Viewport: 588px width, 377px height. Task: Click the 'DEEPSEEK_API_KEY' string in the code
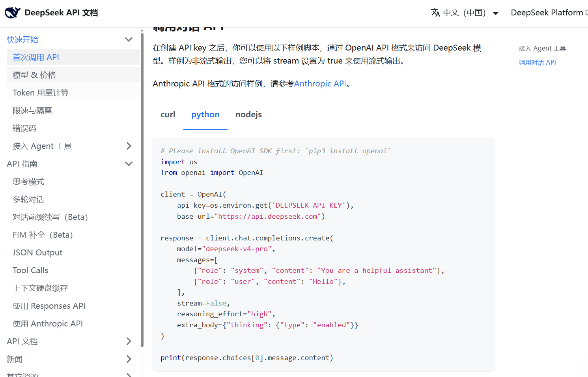pyautogui.click(x=309, y=205)
